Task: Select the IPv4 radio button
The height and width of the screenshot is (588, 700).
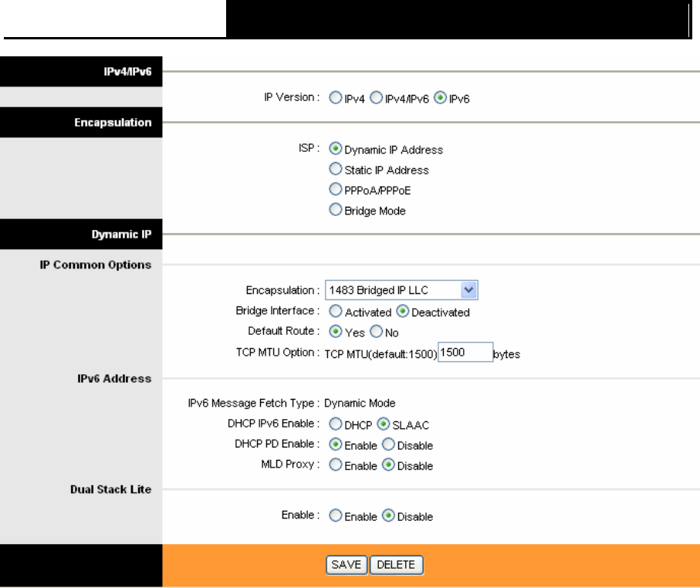Action: (x=335, y=97)
